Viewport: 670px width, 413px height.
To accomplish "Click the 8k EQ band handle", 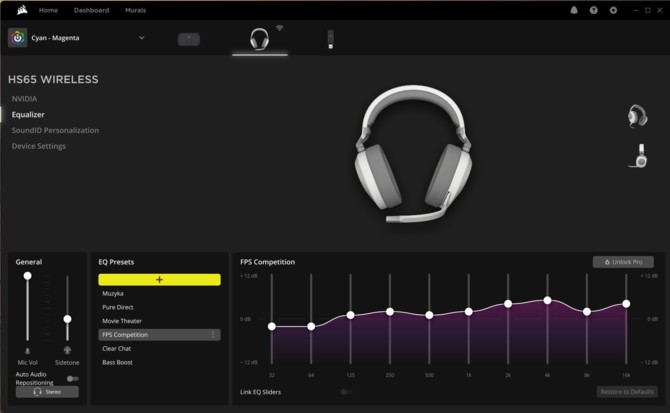I will coord(587,312).
